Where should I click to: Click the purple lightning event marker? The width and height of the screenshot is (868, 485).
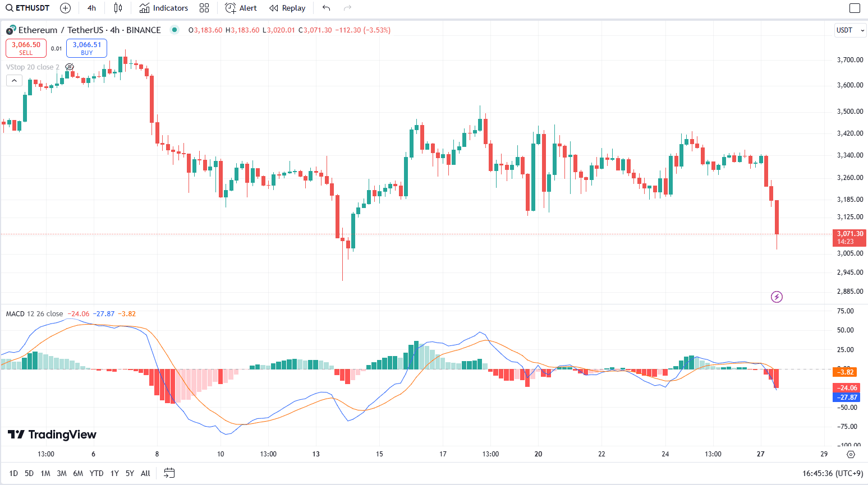click(777, 297)
